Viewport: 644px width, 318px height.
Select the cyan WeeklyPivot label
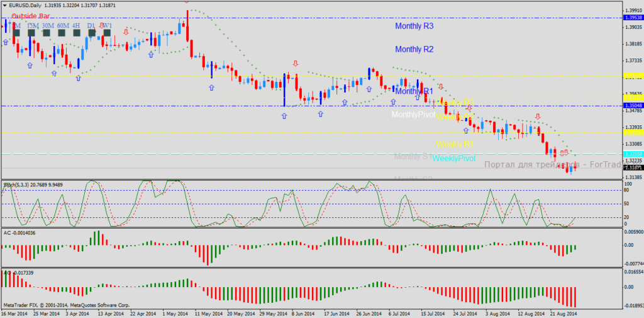(454, 159)
